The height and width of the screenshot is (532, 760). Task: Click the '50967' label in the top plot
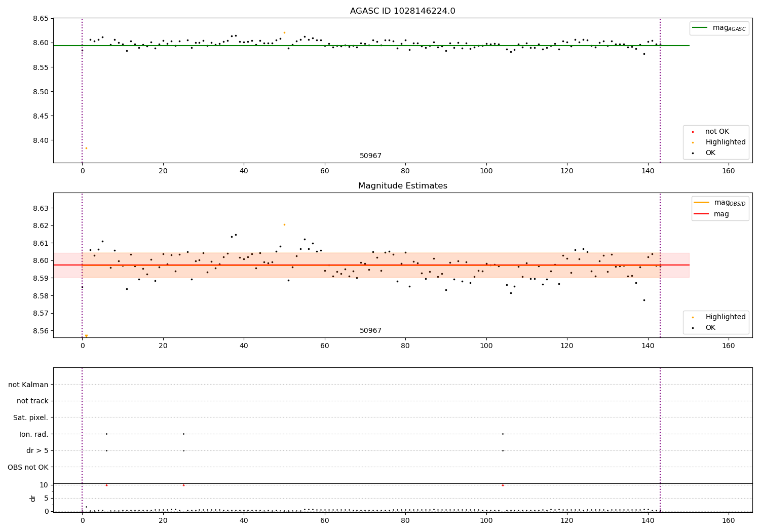pyautogui.click(x=370, y=156)
